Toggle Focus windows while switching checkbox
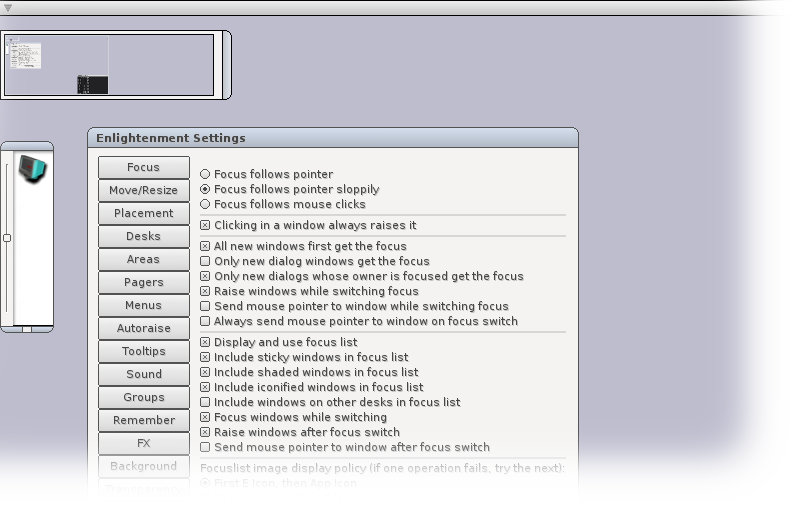Screen dimensions: 800x525 (205, 417)
